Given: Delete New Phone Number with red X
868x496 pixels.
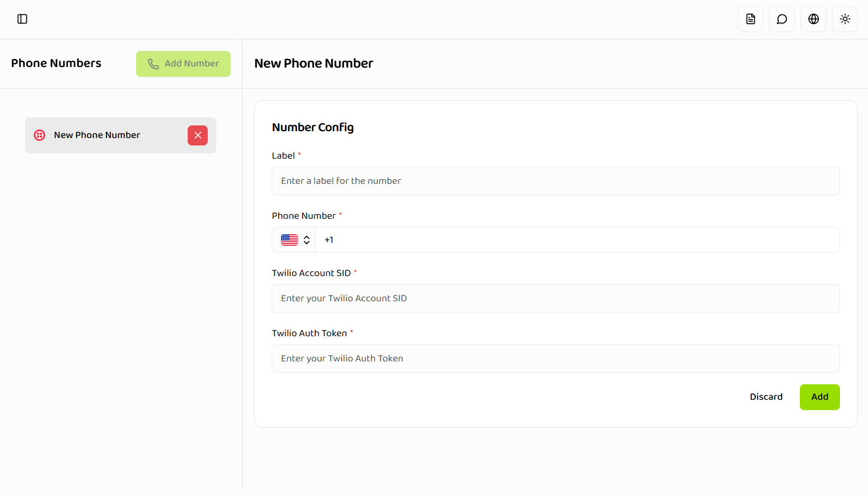Looking at the screenshot, I should [197, 135].
